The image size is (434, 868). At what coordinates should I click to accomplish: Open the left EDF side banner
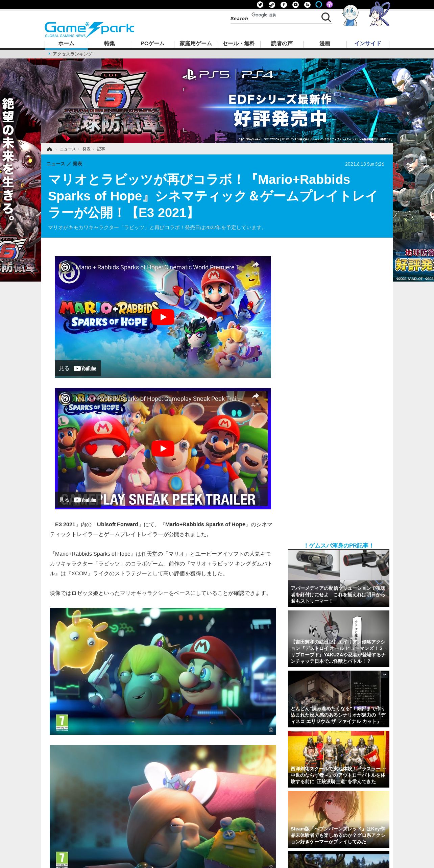tap(20, 170)
